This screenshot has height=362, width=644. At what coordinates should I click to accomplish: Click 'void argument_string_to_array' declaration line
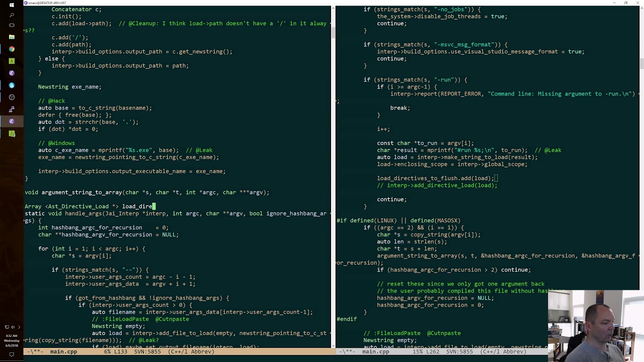tap(147, 192)
